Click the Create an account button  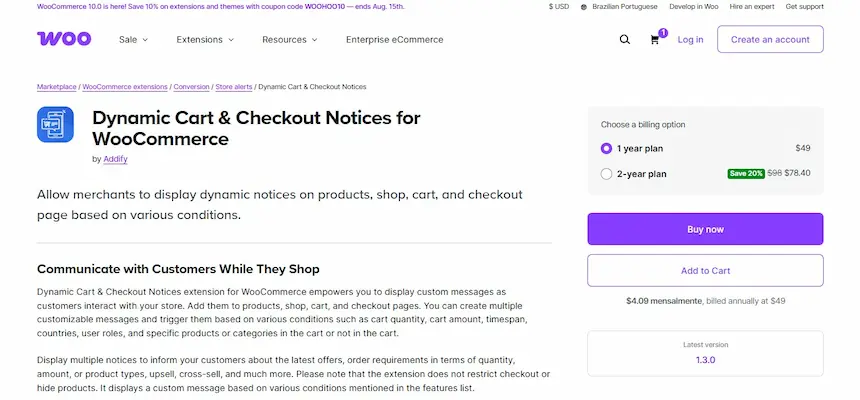click(770, 40)
